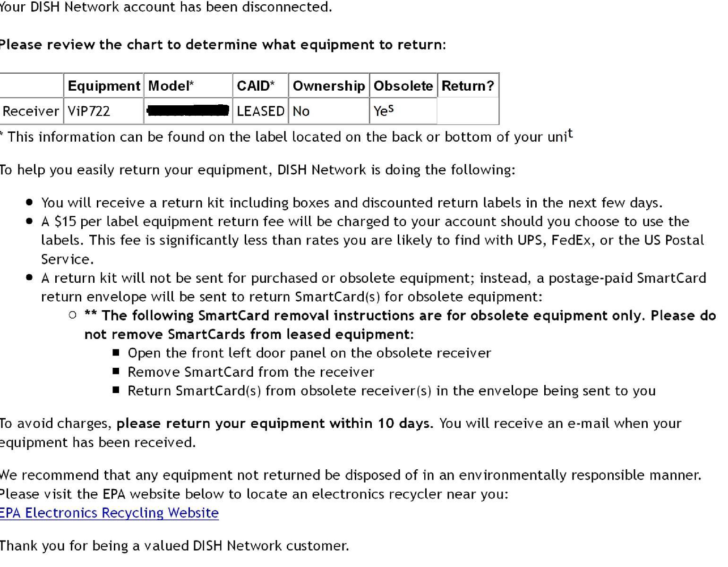Click the CAID* column header

point(260,86)
